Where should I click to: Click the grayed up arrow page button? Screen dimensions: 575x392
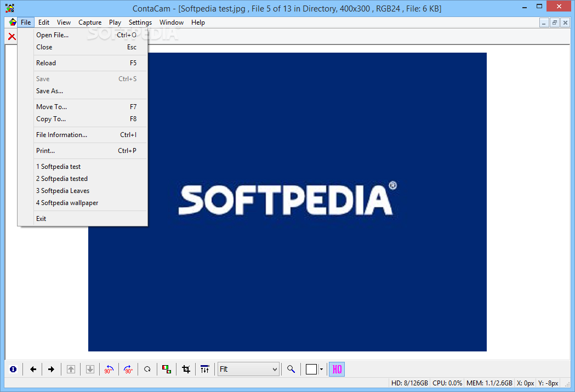point(71,370)
